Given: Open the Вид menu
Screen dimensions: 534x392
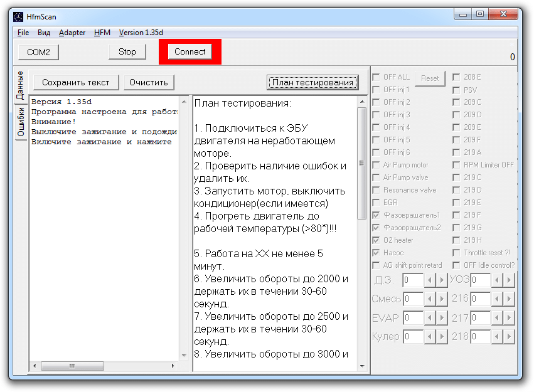Looking at the screenshot, I should [x=44, y=33].
